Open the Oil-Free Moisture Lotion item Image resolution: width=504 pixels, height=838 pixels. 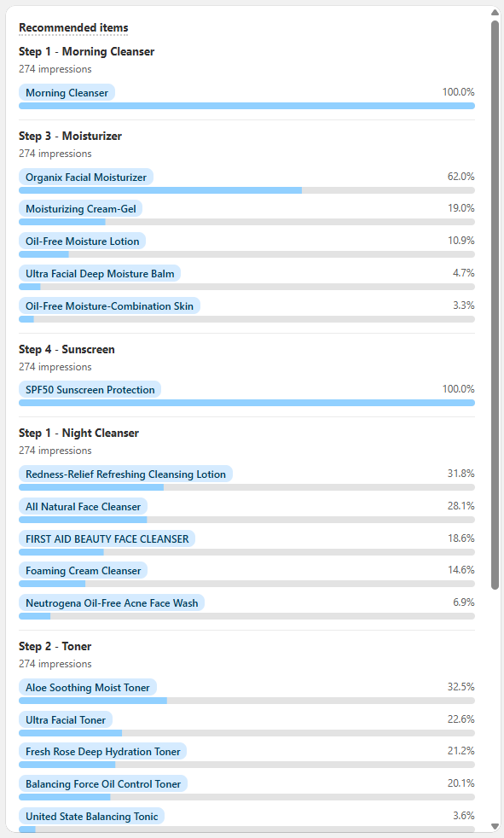(x=82, y=241)
